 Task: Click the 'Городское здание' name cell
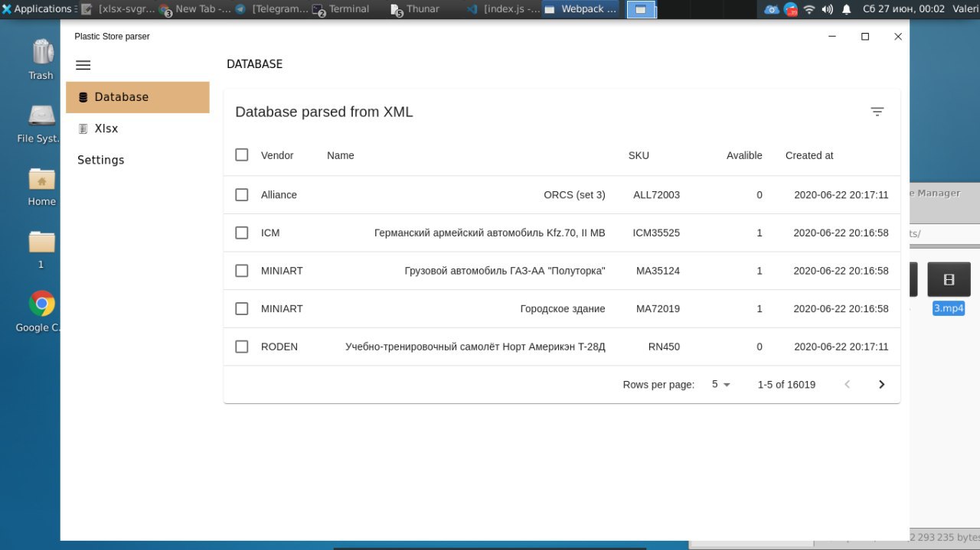563,309
